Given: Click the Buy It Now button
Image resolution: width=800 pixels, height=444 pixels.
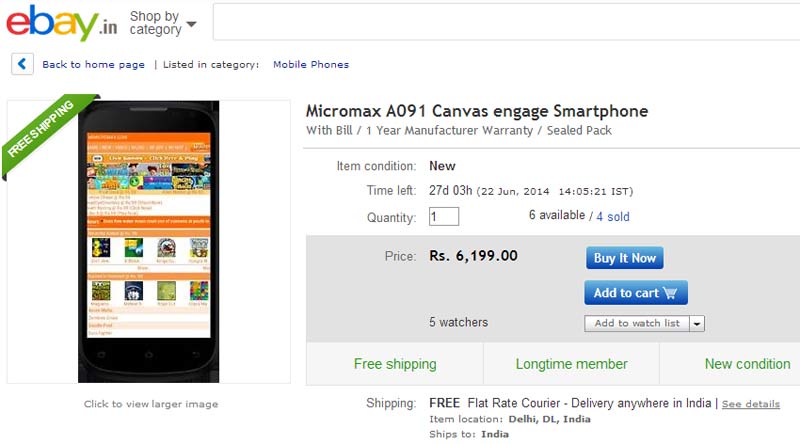Looking at the screenshot, I should pyautogui.click(x=624, y=258).
